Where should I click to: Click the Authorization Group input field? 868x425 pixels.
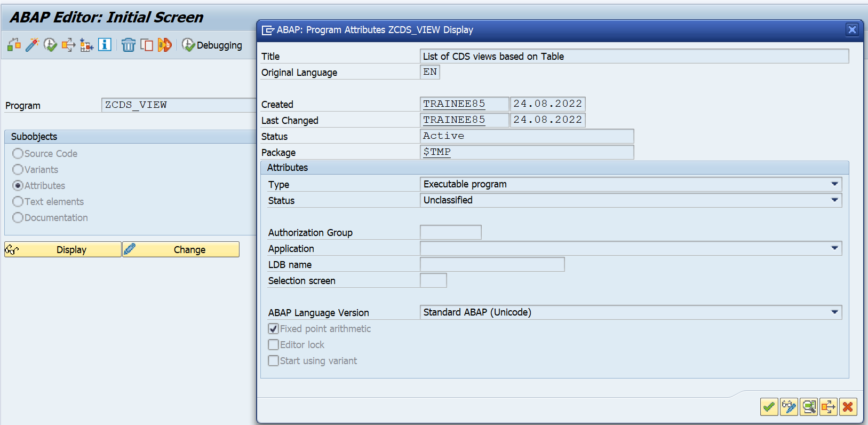(450, 232)
